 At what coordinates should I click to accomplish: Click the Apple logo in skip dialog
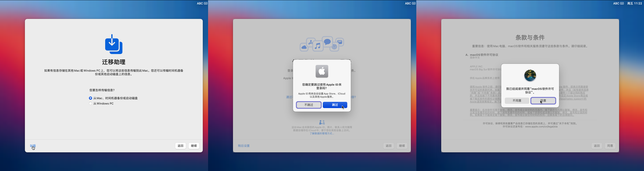(322, 71)
